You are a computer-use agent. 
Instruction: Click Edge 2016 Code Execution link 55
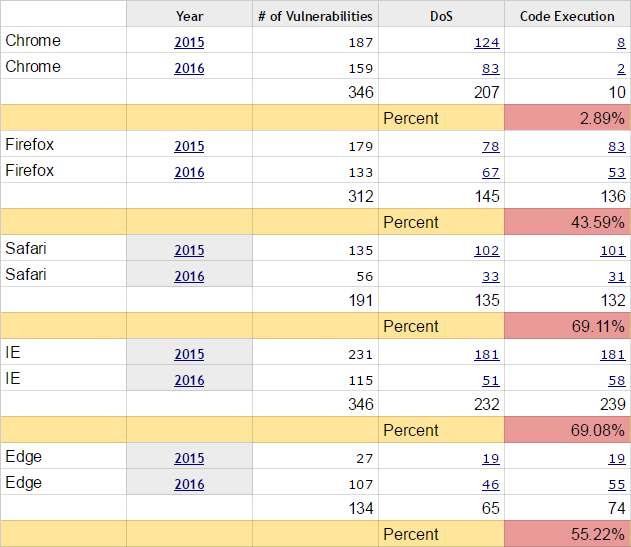tap(617, 484)
